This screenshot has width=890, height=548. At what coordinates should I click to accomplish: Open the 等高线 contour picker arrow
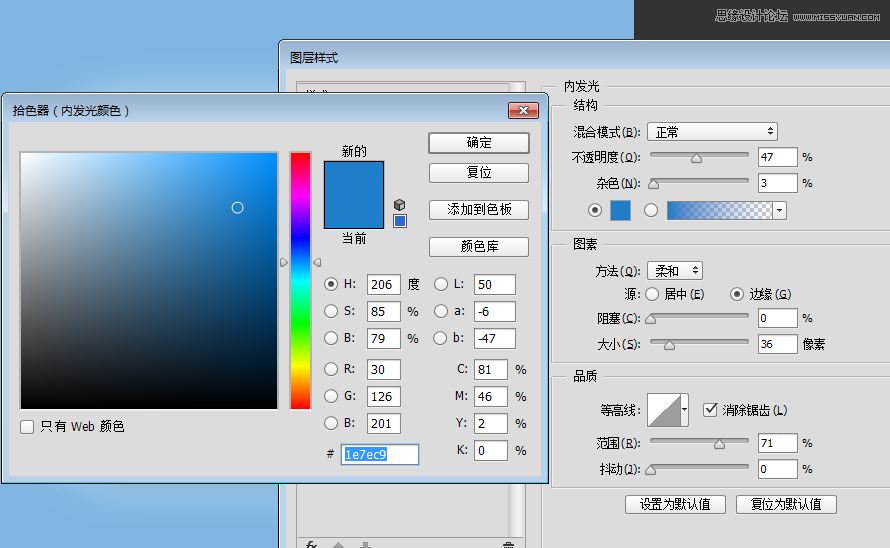click(x=685, y=409)
